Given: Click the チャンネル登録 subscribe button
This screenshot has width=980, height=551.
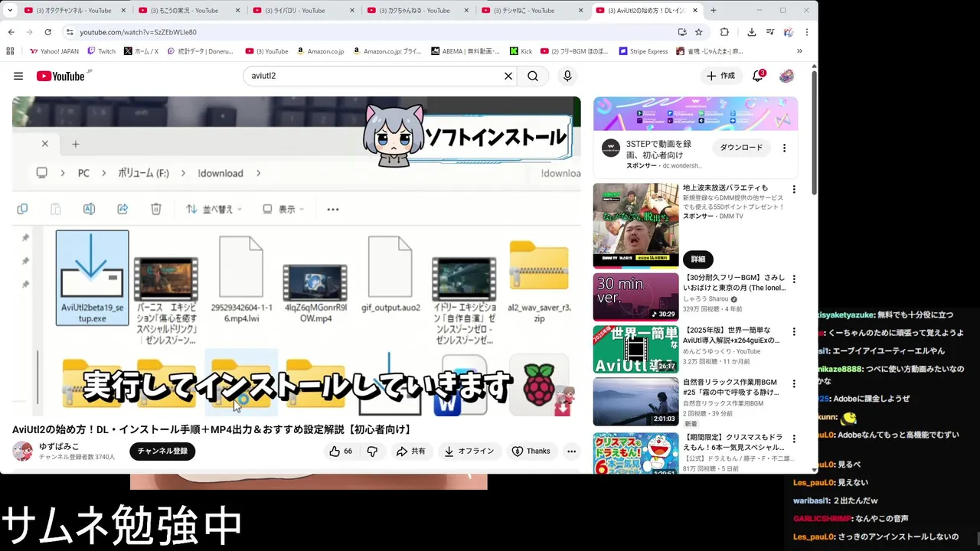Looking at the screenshot, I should point(162,452).
